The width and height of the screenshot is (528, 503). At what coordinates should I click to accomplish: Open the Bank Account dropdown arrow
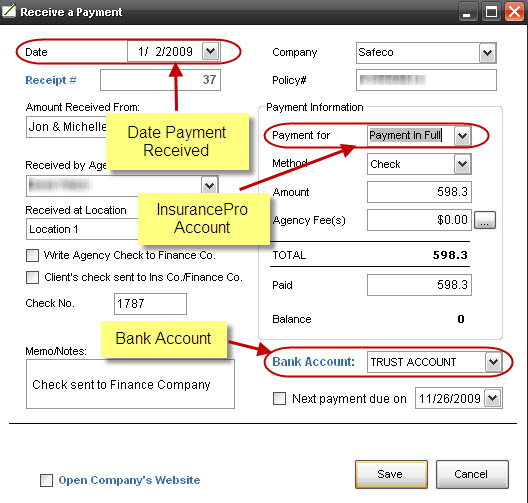[493, 362]
